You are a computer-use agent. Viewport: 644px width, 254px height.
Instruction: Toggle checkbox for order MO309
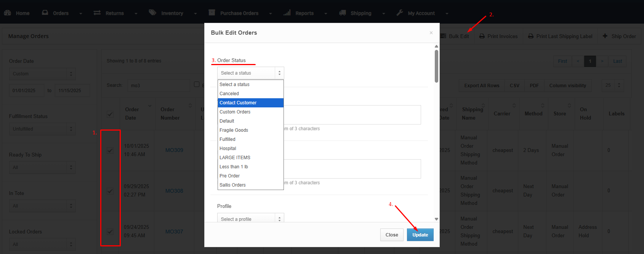click(x=110, y=150)
